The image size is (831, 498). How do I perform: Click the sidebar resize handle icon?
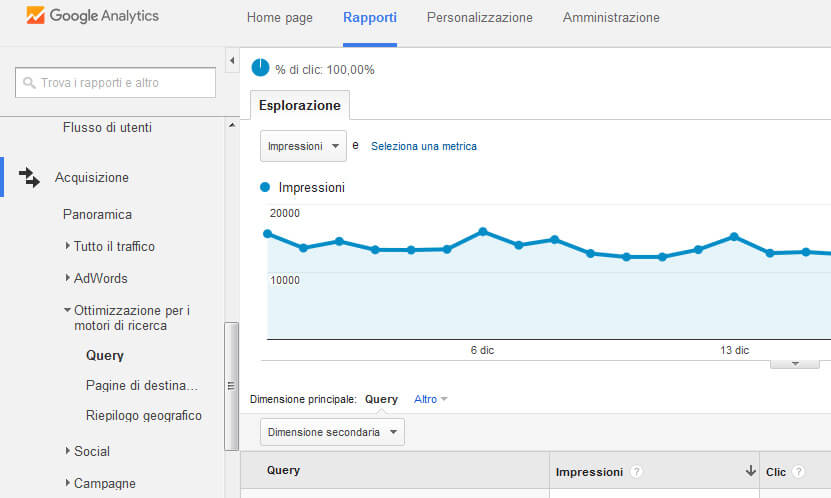tap(231, 386)
